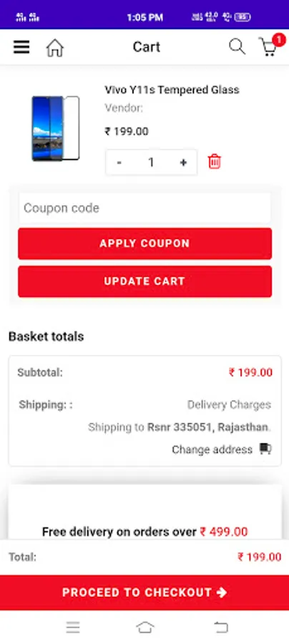289x644 pixels.
Task: Tap the Cart page title
Action: coord(146,47)
